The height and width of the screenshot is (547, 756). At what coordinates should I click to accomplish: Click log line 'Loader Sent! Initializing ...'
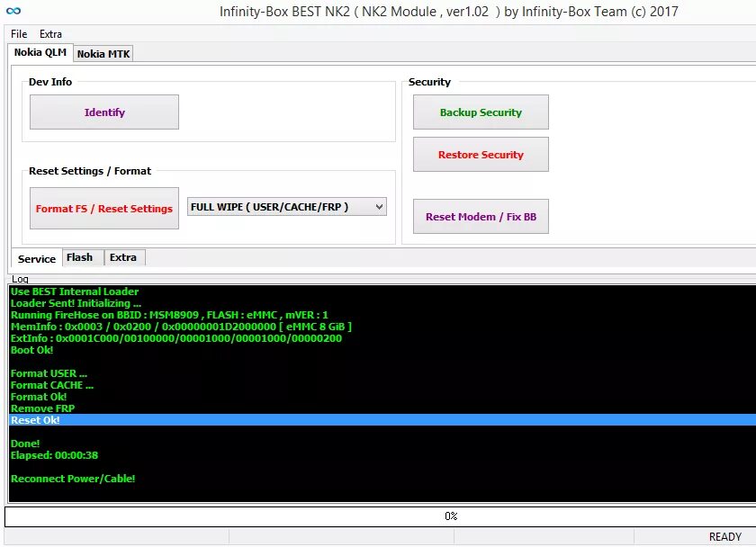click(x=76, y=303)
